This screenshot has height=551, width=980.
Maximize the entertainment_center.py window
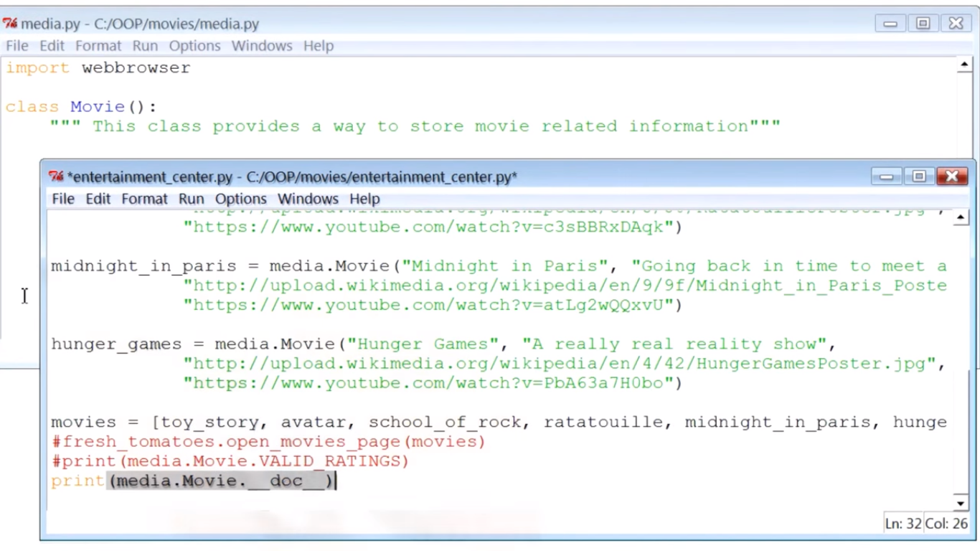[x=919, y=176]
